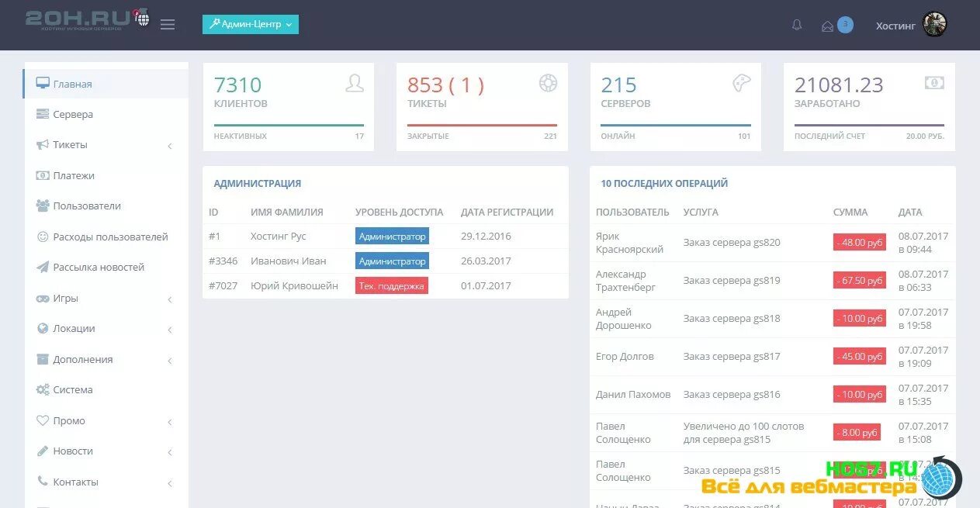Click the - 45.00 руб amount badge
This screenshot has height=508, width=980.
(x=860, y=357)
